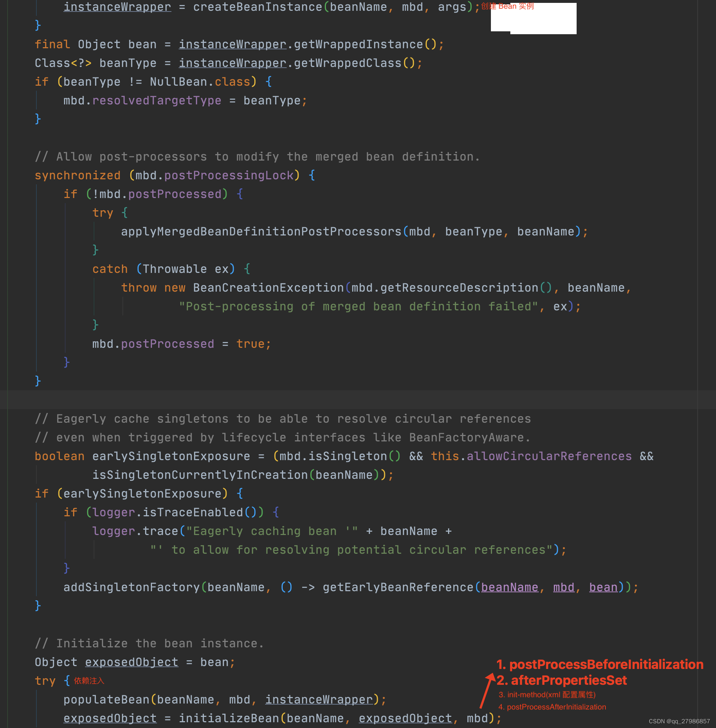
Task: Click the populateBean method call
Action: point(106,700)
